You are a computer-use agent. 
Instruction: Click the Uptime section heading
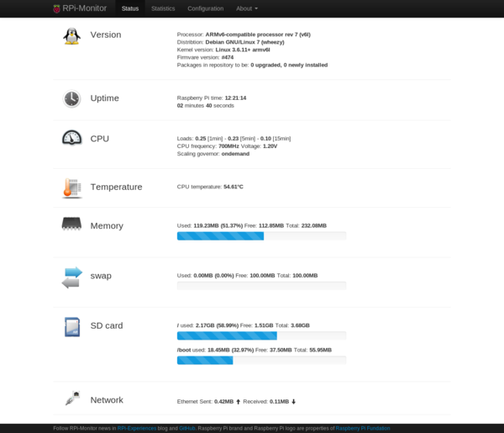click(104, 98)
